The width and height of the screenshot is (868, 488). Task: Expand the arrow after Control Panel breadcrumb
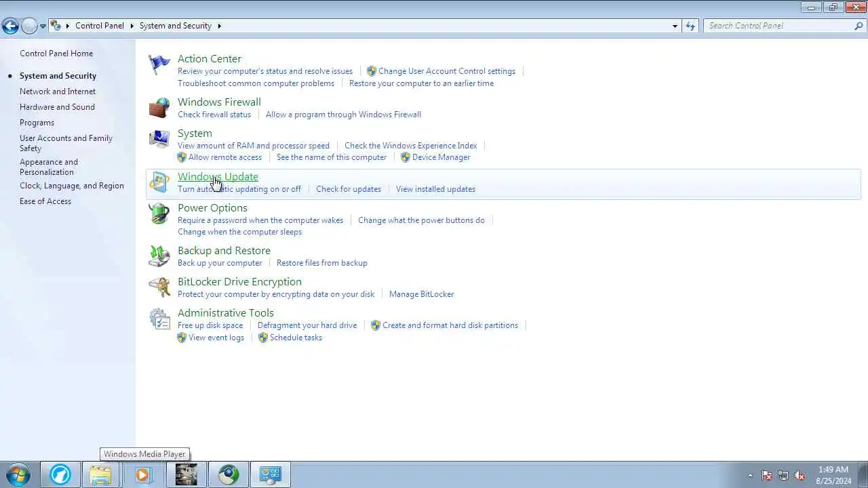pyautogui.click(x=132, y=26)
